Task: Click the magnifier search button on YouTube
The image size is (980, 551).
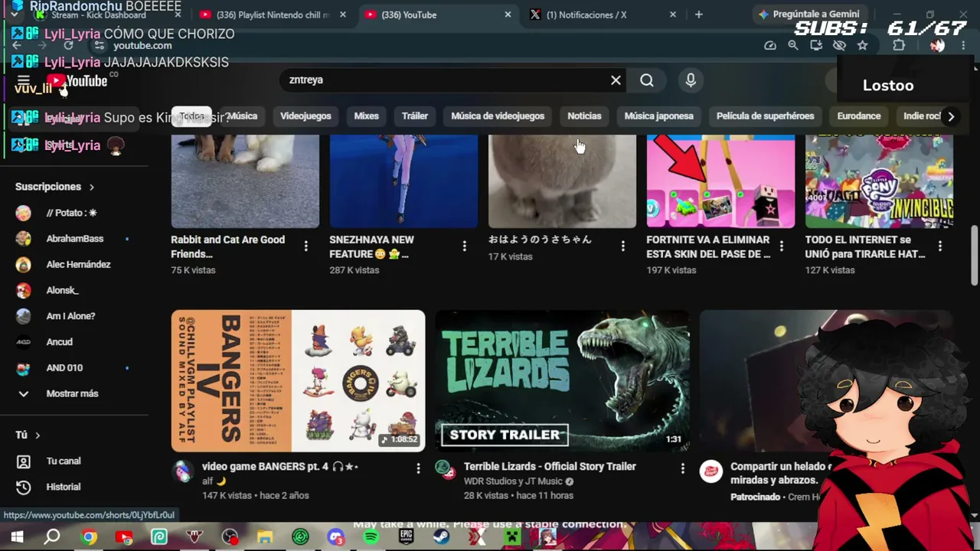Action: pos(647,80)
